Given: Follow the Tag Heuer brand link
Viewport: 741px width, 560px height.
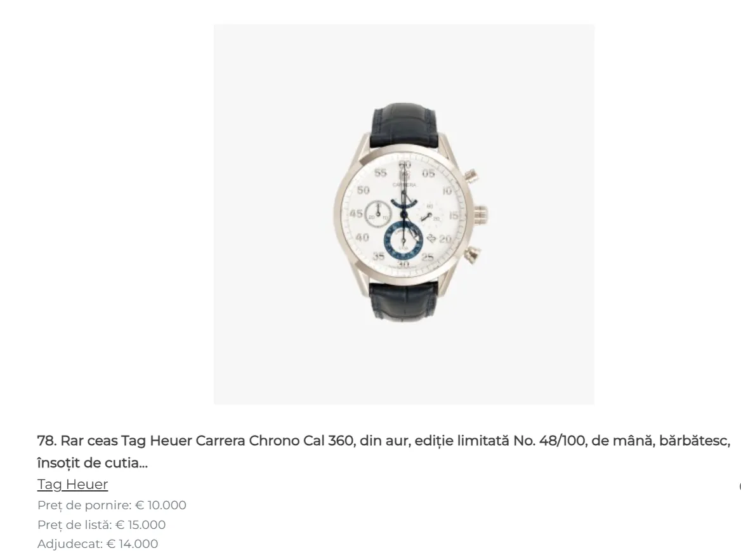Looking at the screenshot, I should pyautogui.click(x=72, y=485).
